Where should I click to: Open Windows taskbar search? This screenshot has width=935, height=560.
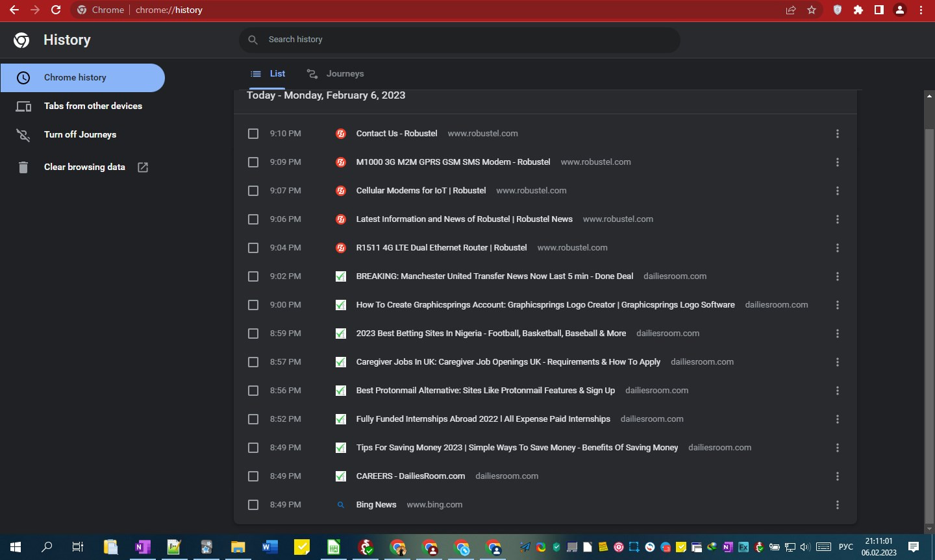pos(47,547)
